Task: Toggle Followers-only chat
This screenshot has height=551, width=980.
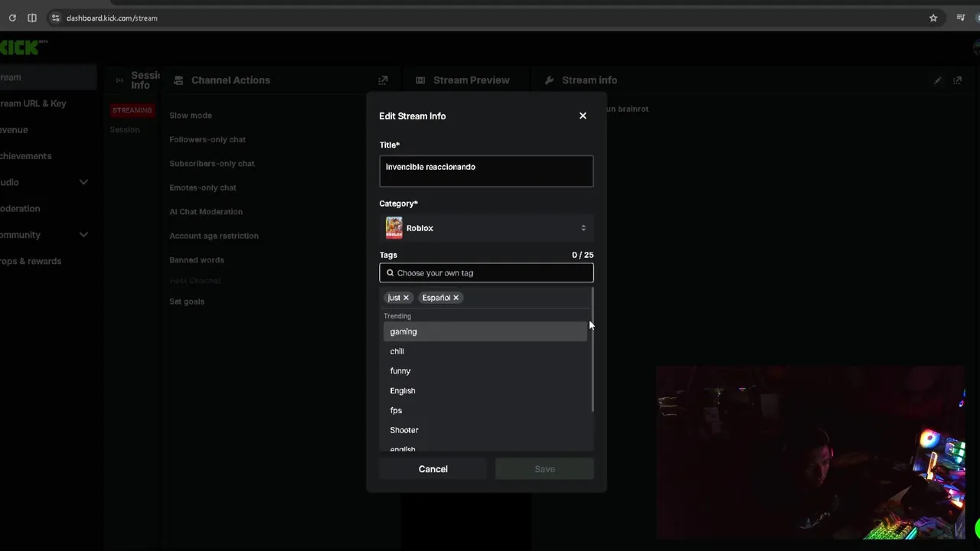Action: pyautogui.click(x=207, y=139)
